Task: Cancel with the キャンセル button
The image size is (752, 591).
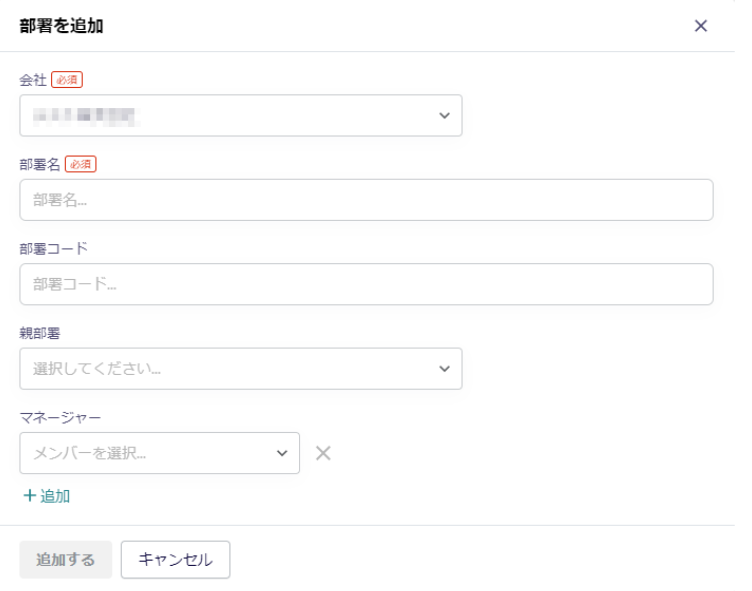Action: [175, 560]
